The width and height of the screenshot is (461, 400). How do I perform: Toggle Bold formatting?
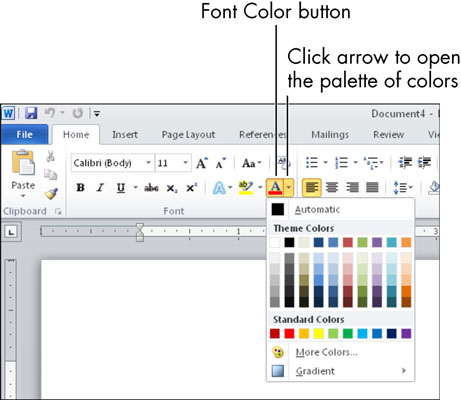tap(80, 188)
